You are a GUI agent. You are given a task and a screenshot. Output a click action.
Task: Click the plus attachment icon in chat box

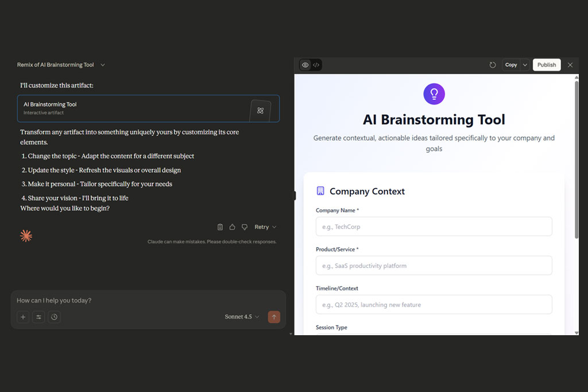[x=23, y=317]
